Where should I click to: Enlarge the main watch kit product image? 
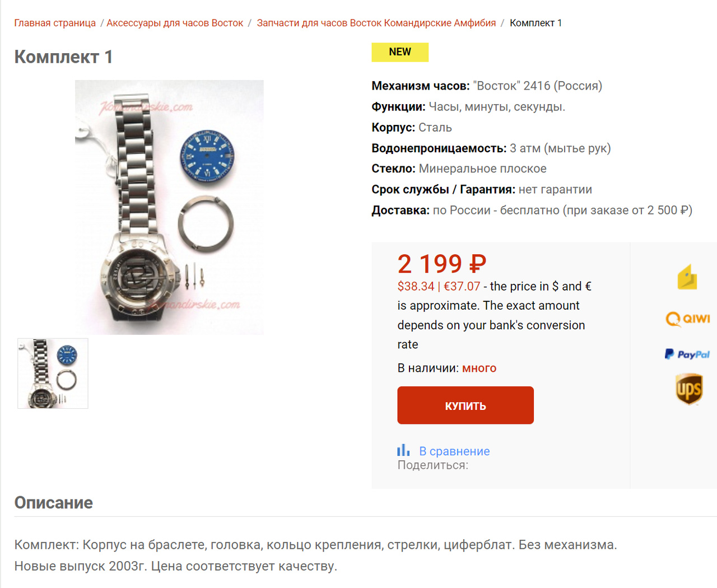pos(169,207)
